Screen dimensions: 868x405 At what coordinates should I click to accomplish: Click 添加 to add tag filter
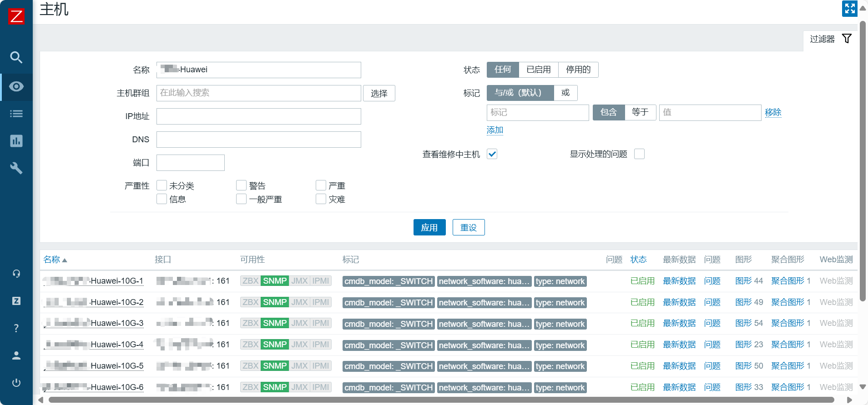point(495,130)
